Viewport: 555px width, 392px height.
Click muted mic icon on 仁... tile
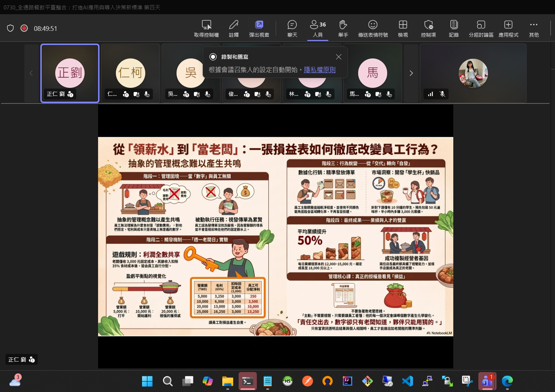[147, 94]
